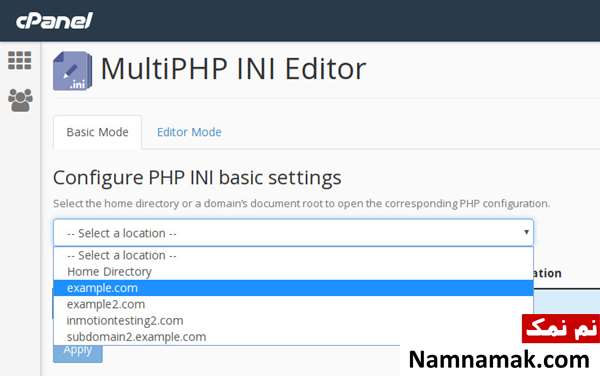Open the apps grid icon in sidebar
Viewport: 600px width, 376px height.
(20, 60)
